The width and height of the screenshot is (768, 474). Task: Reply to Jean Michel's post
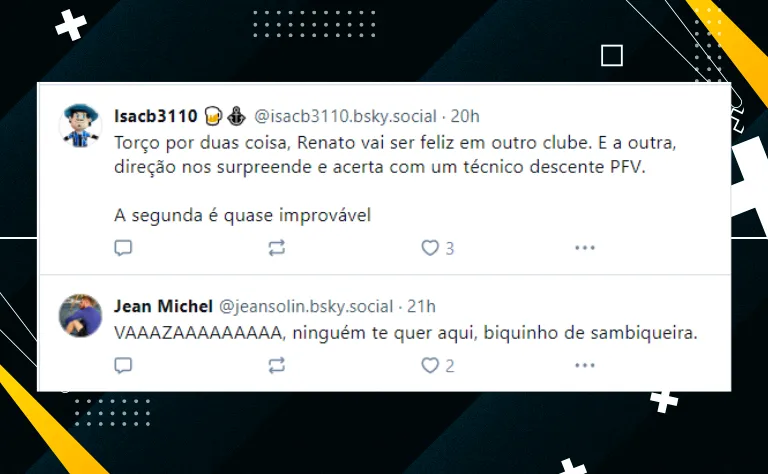[x=123, y=365]
